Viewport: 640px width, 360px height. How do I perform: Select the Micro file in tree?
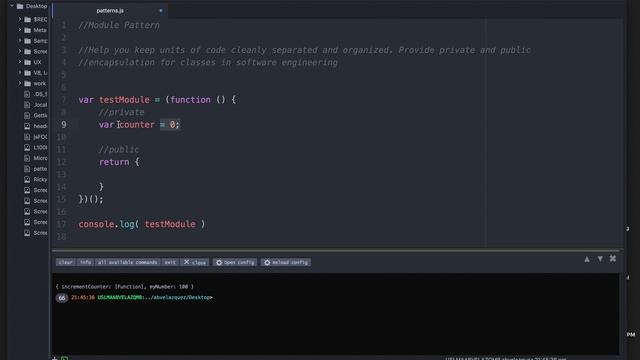[x=40, y=158]
